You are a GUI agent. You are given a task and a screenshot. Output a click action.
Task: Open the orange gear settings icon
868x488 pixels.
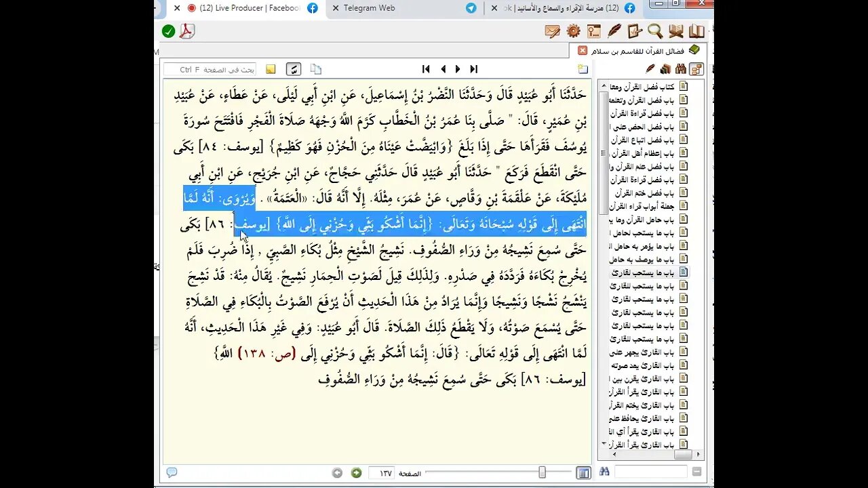(574, 31)
